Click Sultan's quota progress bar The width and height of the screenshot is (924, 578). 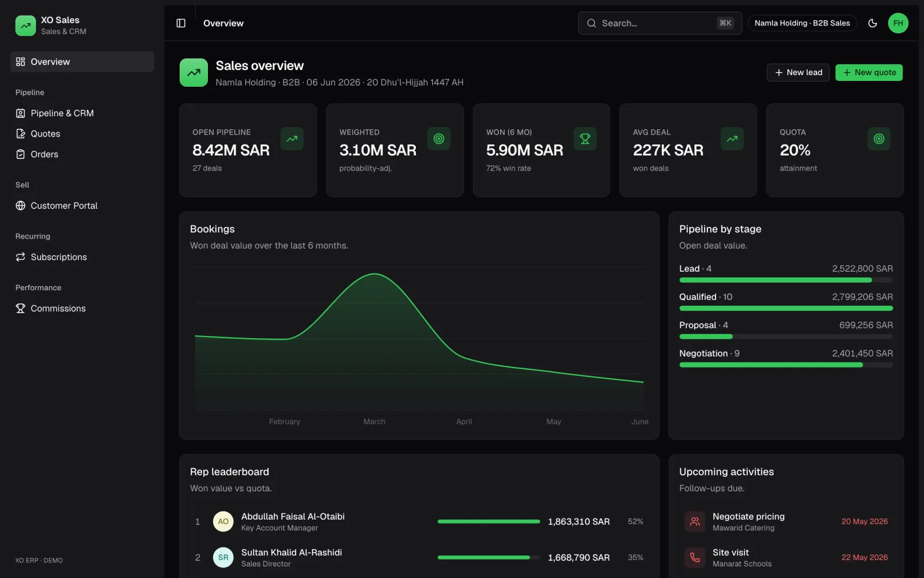click(489, 557)
